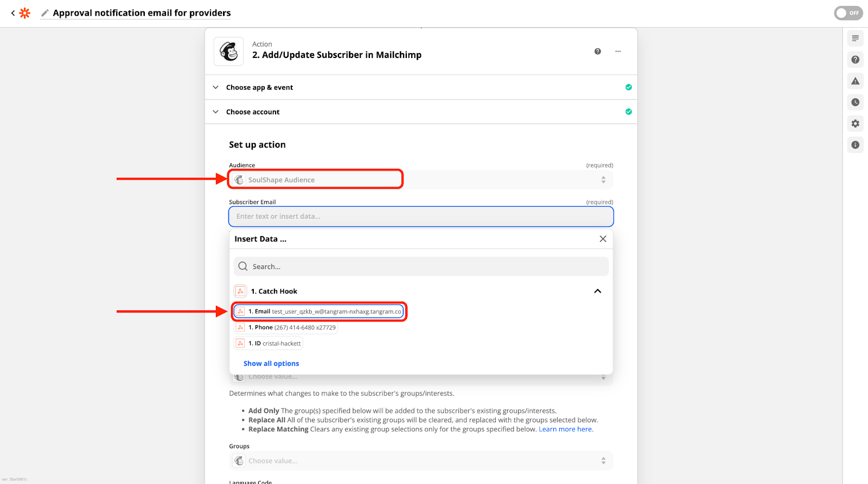868x484 pixels.
Task: Click the webhook icon on Phone pill
Action: (x=240, y=328)
